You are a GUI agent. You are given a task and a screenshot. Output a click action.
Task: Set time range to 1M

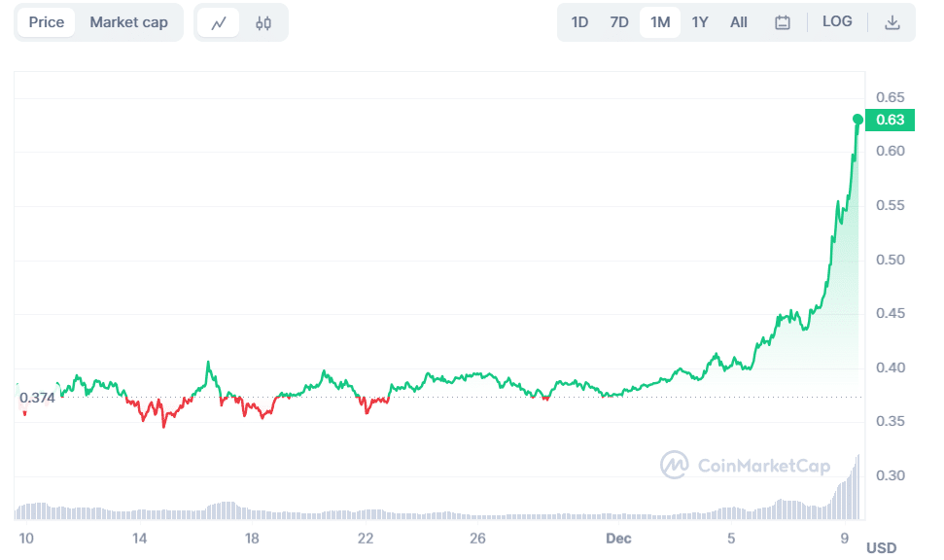(x=660, y=22)
